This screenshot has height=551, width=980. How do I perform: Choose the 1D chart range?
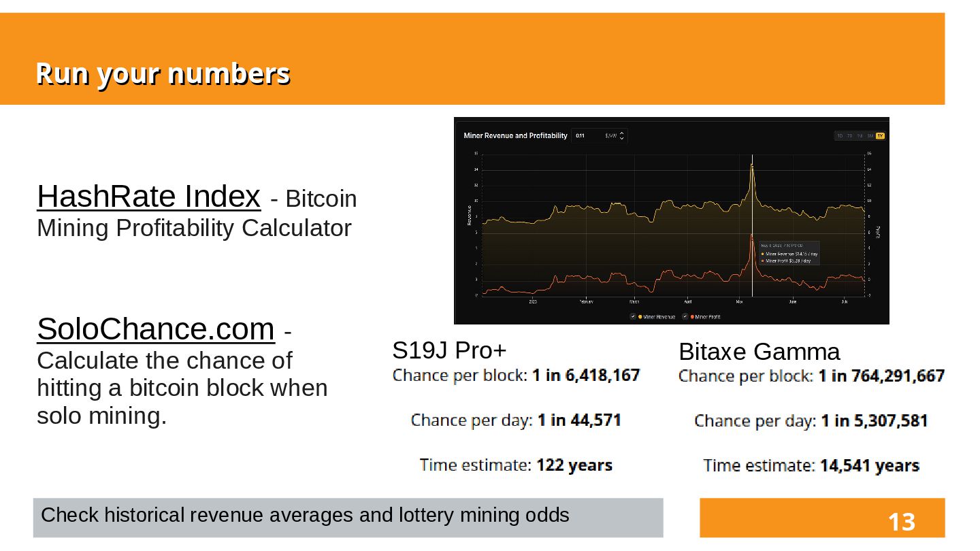(x=840, y=136)
